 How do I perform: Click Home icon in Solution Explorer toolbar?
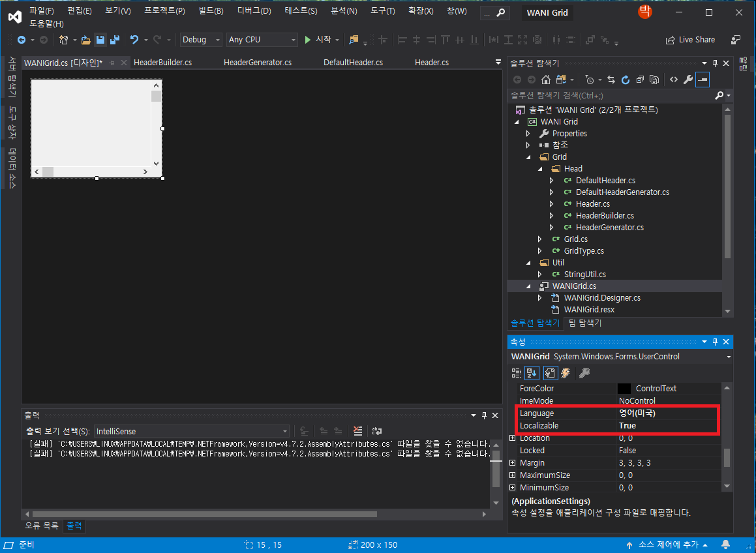[546, 80]
